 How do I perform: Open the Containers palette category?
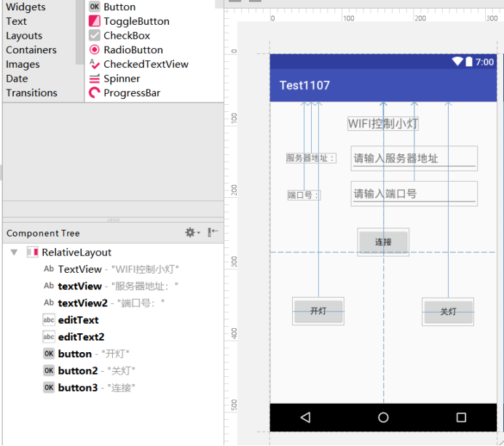(31, 49)
